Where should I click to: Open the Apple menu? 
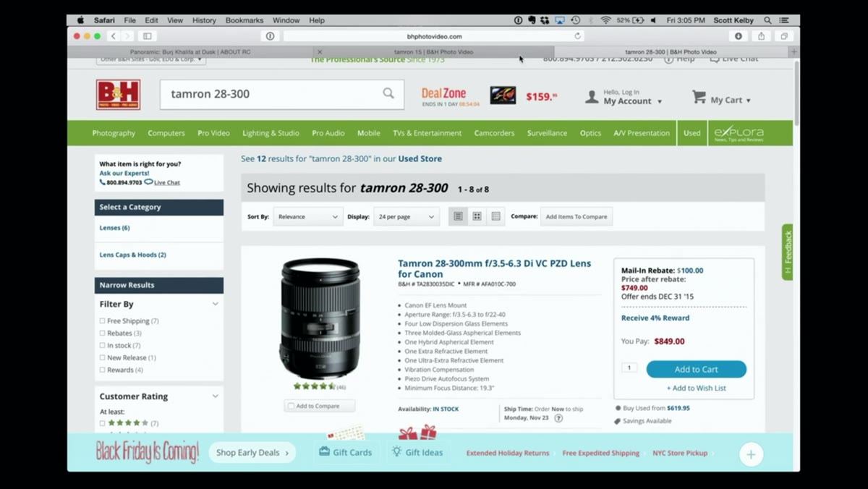pos(81,20)
